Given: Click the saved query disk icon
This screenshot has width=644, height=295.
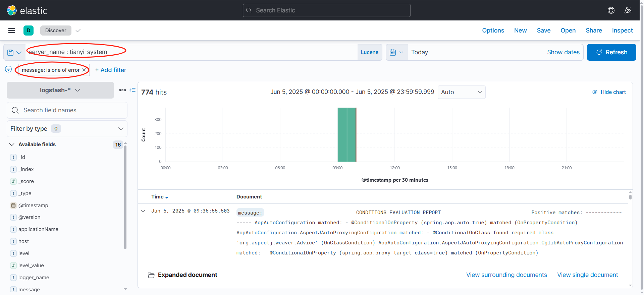Looking at the screenshot, I should (x=14, y=52).
